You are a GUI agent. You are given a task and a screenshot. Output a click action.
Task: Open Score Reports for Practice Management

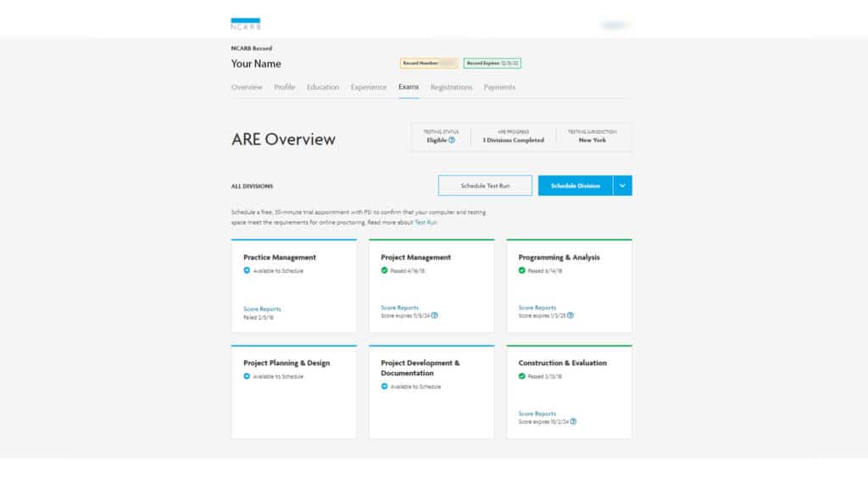(263, 308)
